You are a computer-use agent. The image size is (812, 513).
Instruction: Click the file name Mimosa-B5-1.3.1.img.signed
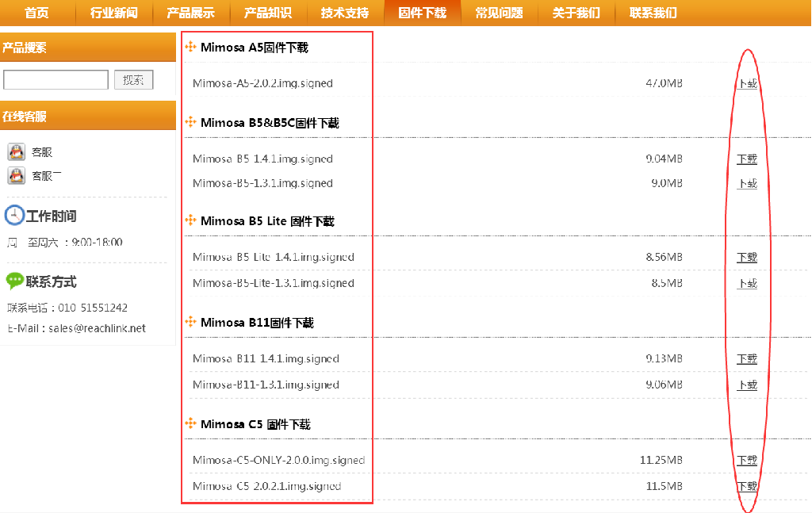pyautogui.click(x=262, y=183)
